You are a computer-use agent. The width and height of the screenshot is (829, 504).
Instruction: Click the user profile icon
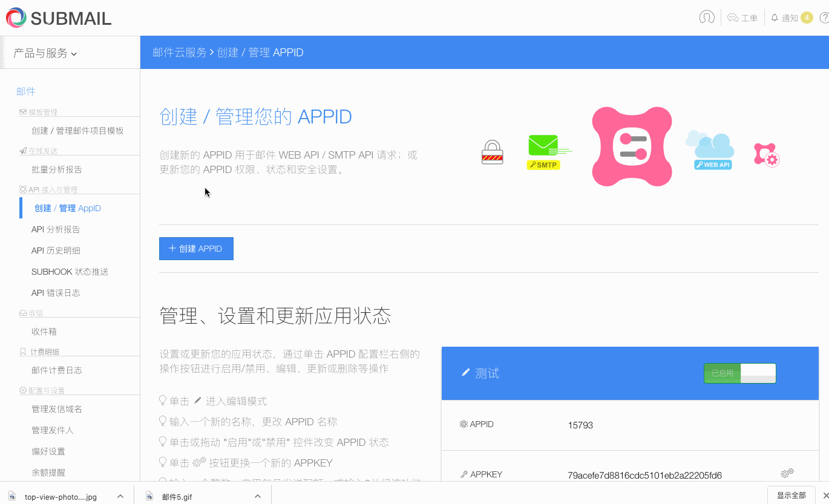[706, 18]
